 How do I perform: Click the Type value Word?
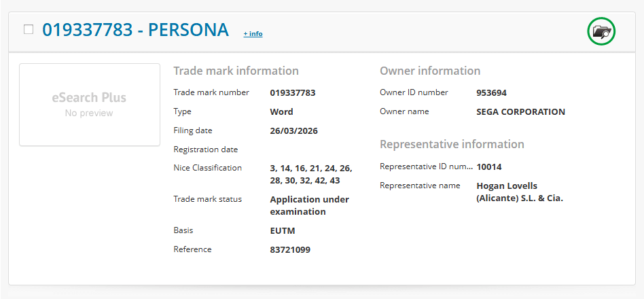coord(281,112)
